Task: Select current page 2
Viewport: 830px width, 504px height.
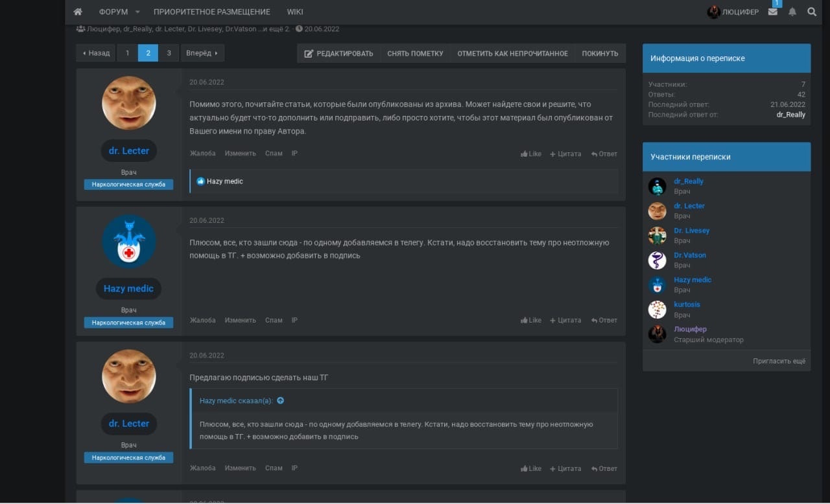Action: click(148, 53)
